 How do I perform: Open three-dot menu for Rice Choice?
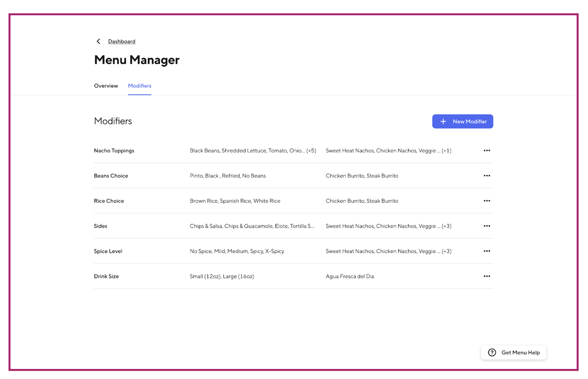487,201
